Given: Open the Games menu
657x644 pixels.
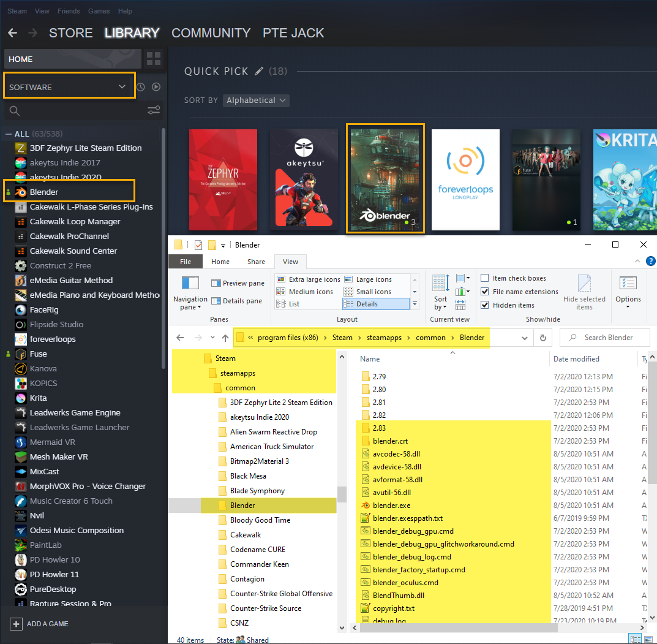Looking at the screenshot, I should tap(99, 11).
